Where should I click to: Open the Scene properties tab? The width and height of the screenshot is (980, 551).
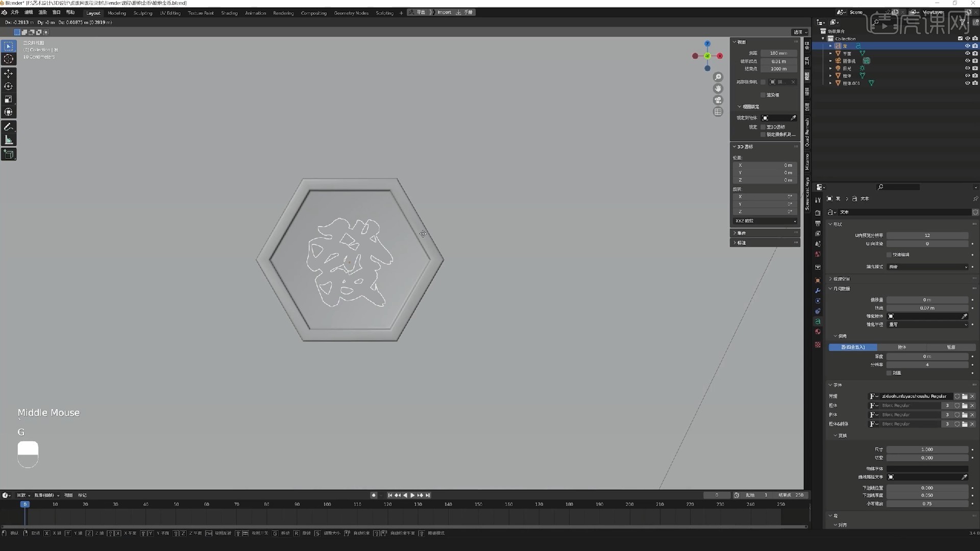818,244
